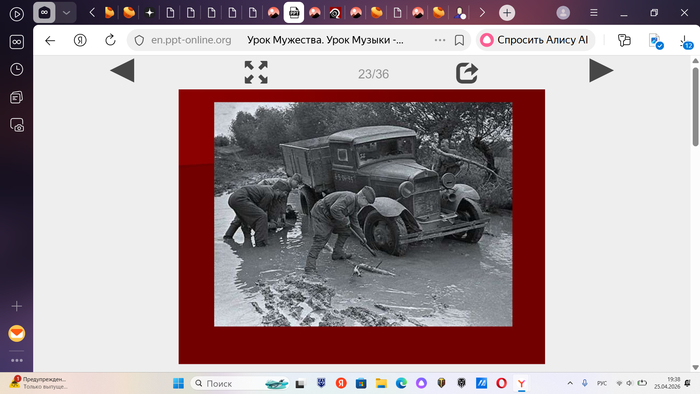Open fullscreen mode with the four-arrows icon

click(x=256, y=72)
